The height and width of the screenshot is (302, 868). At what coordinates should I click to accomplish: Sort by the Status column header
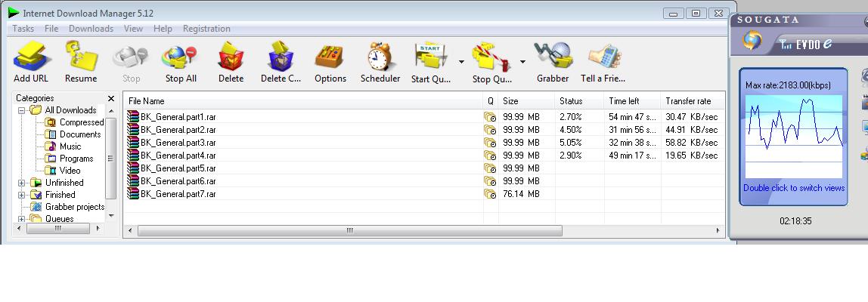pyautogui.click(x=580, y=101)
